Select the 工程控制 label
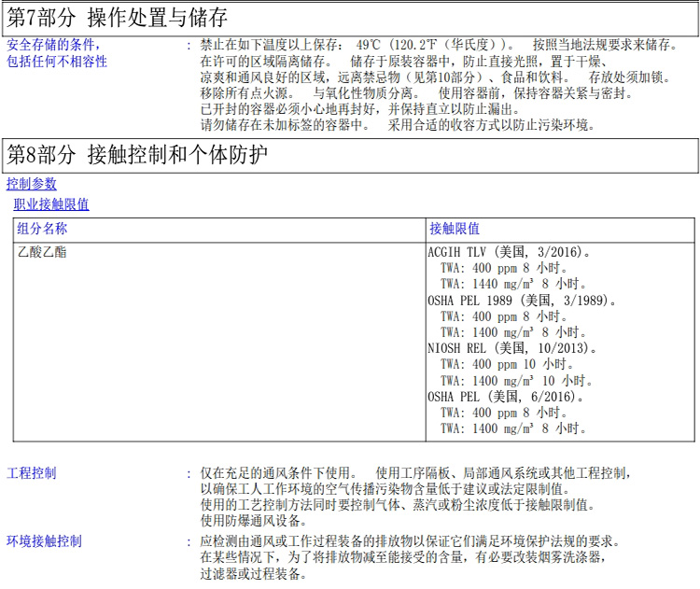700x589 pixels. click(x=32, y=472)
